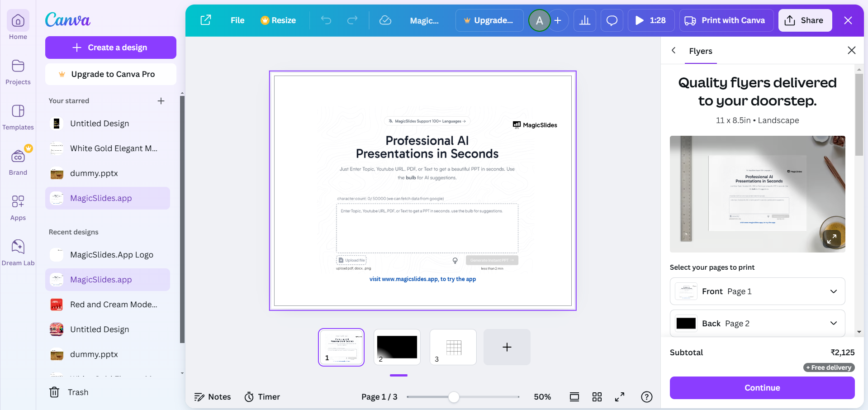Toggle the page thumbnails strip view
Viewport: 868px width, 410px height.
(574, 397)
